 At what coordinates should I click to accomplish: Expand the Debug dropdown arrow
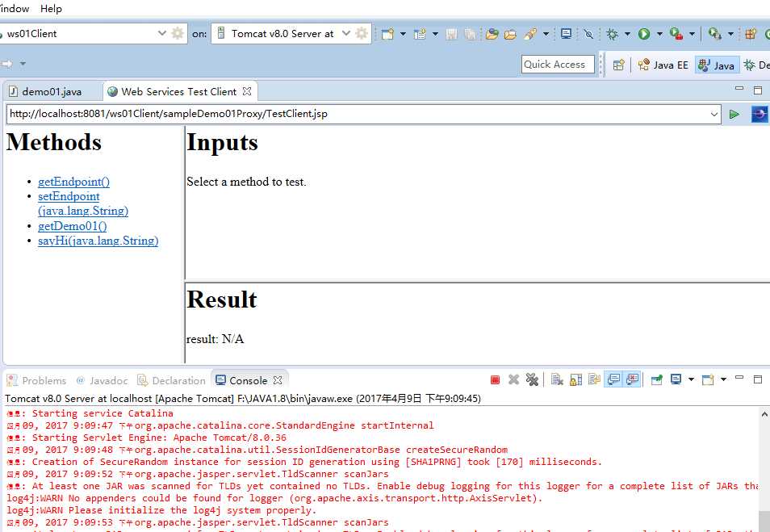pos(627,34)
